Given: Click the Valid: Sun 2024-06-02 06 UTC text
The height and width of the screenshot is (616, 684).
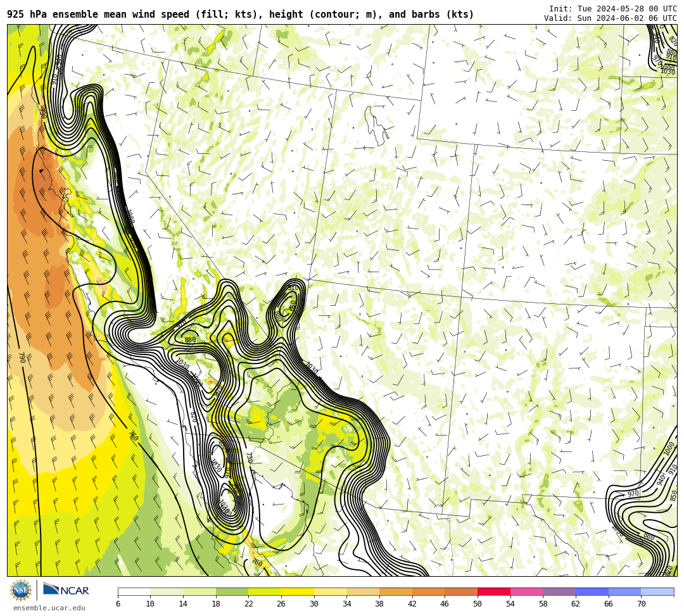Looking at the screenshot, I should (611, 18).
